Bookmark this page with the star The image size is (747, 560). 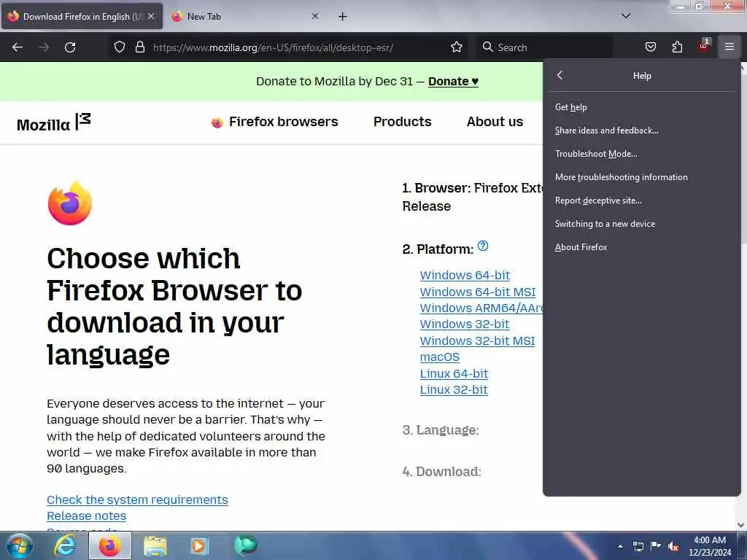[457, 47]
